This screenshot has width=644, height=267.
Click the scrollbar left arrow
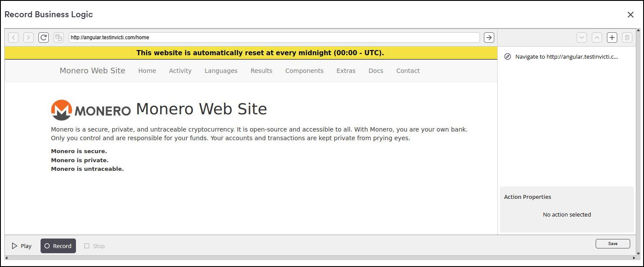click(x=6, y=258)
